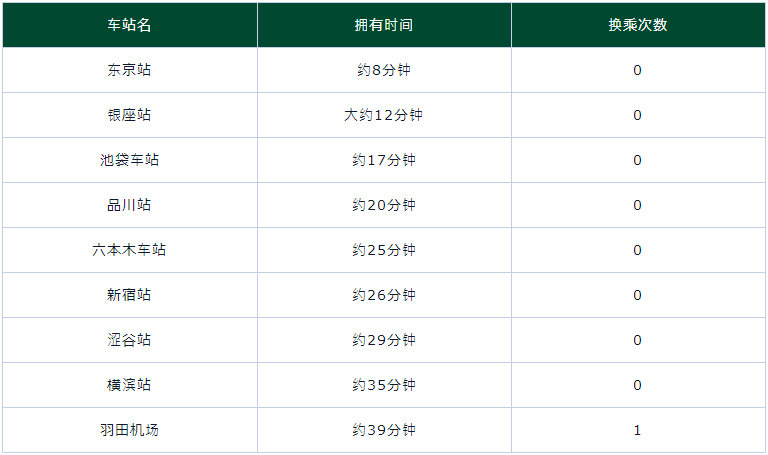Click the 大约12分钟 time cell
This screenshot has height=455, width=768.
coord(384,115)
